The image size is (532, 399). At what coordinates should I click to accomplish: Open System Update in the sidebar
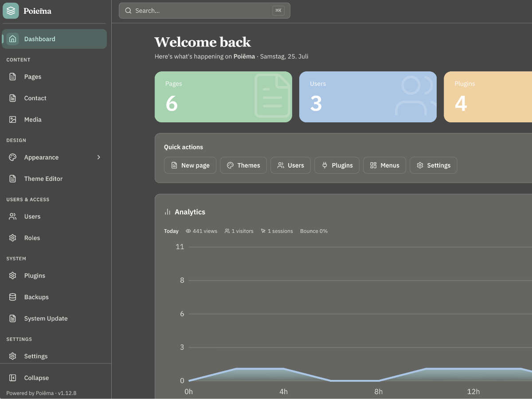[x=54, y=318]
